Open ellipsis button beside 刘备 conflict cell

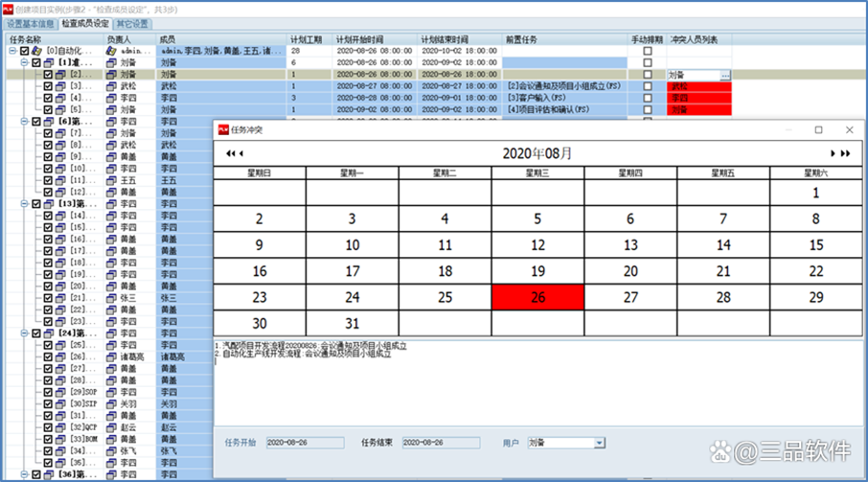coord(725,74)
